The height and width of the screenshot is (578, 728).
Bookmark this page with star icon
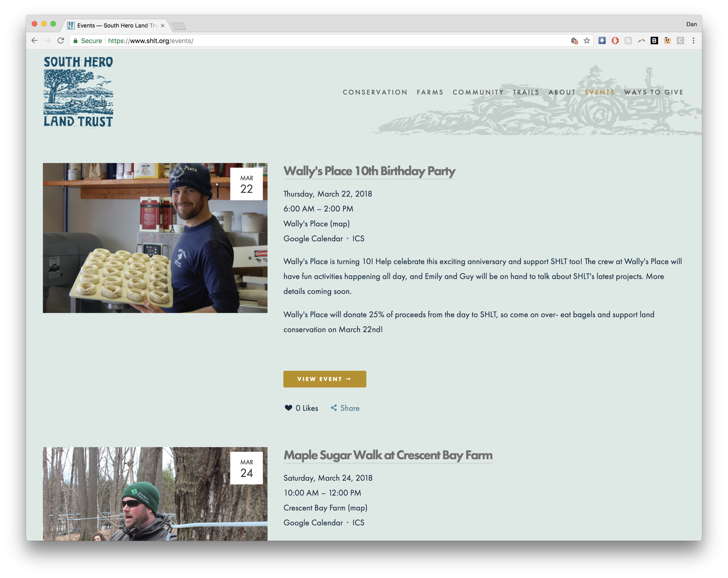pos(586,41)
